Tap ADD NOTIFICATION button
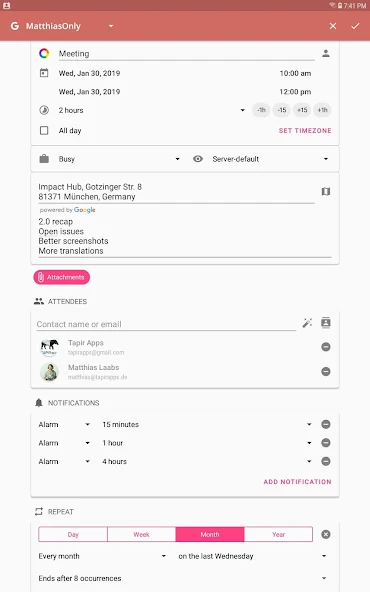The height and width of the screenshot is (592, 370). [298, 482]
